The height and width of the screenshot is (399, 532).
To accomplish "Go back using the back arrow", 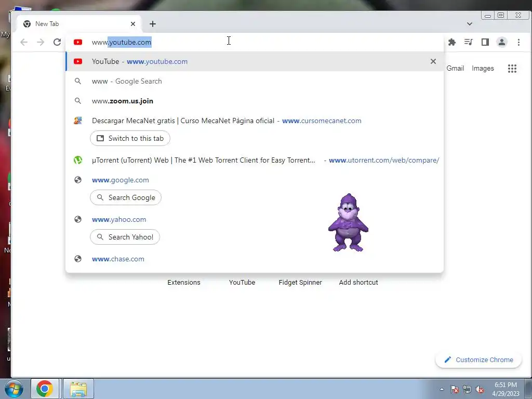I will [24, 42].
